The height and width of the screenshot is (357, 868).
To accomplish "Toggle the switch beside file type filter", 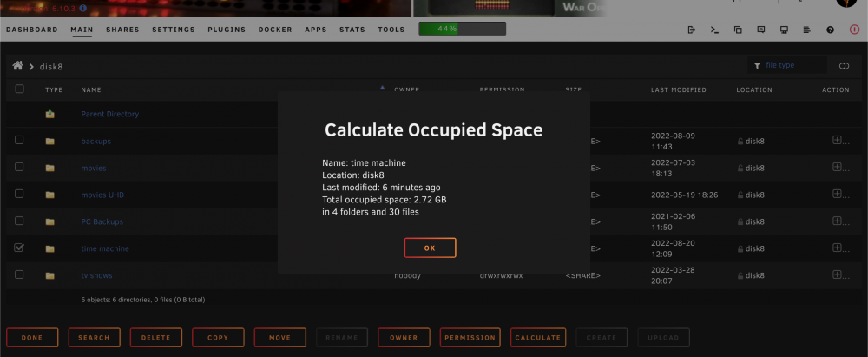I will coord(844,66).
